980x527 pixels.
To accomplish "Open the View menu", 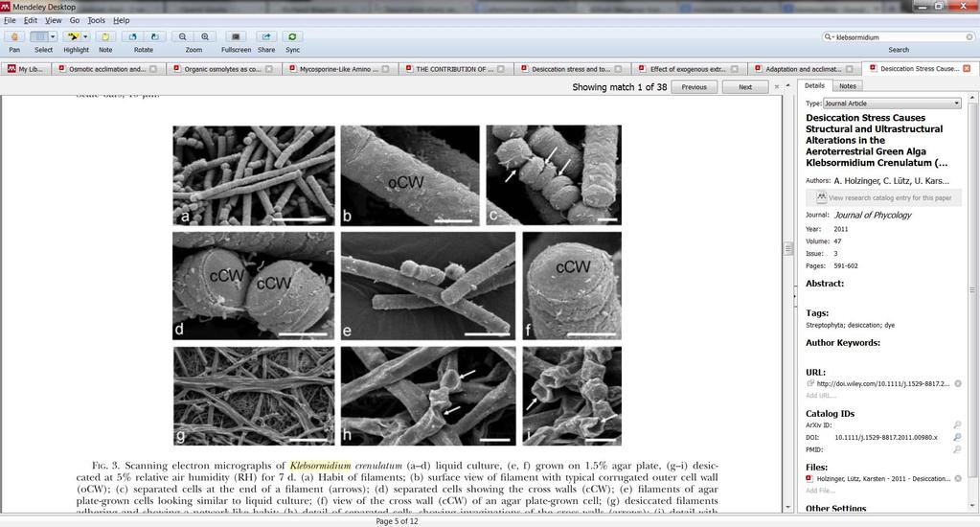I will (53, 20).
